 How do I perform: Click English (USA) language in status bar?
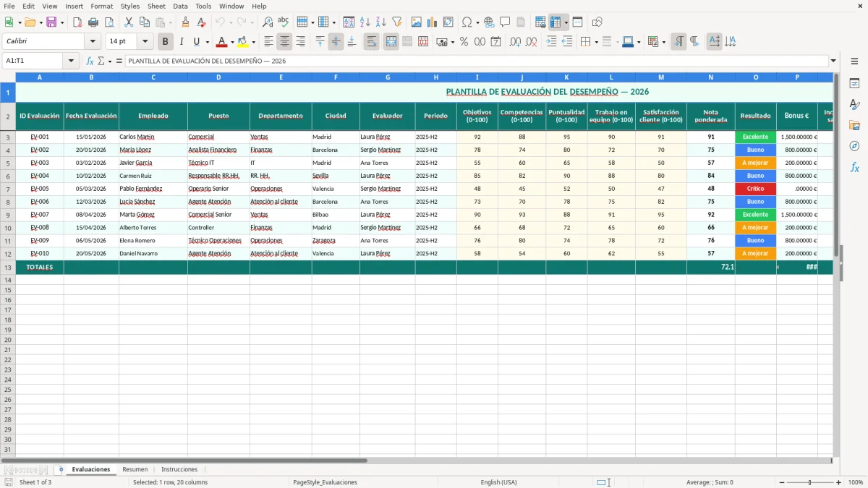coord(498,482)
